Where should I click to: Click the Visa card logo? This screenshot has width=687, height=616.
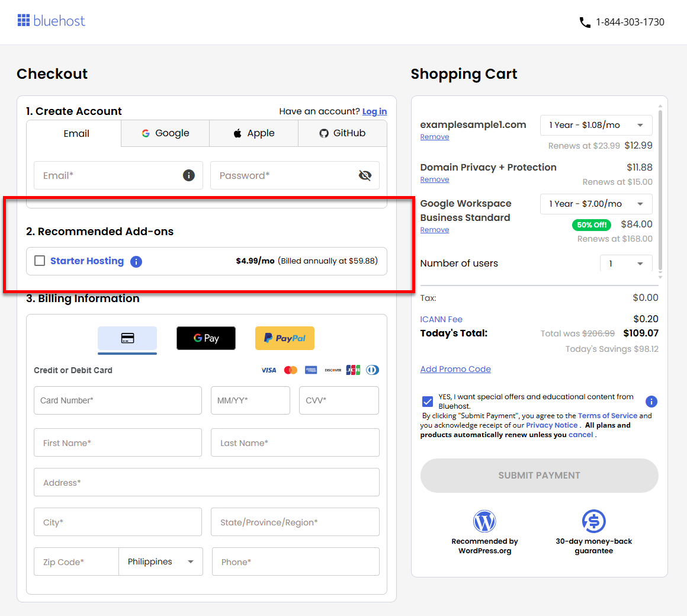coord(268,370)
